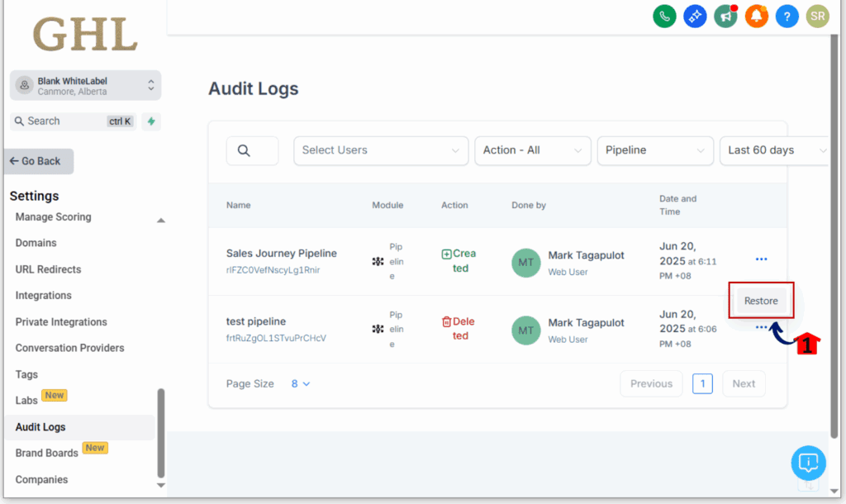Open the blue sparkle AI assistant icon
The image size is (846, 504).
point(695,16)
